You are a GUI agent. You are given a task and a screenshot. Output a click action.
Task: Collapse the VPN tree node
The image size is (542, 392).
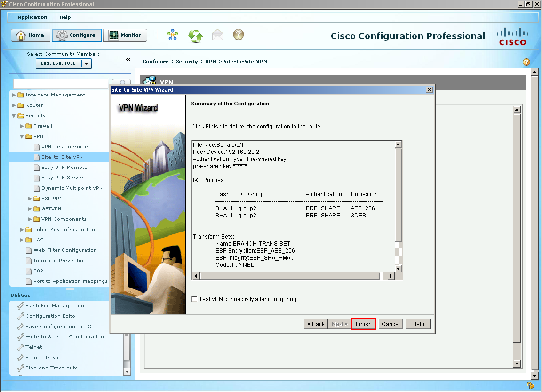pos(22,136)
